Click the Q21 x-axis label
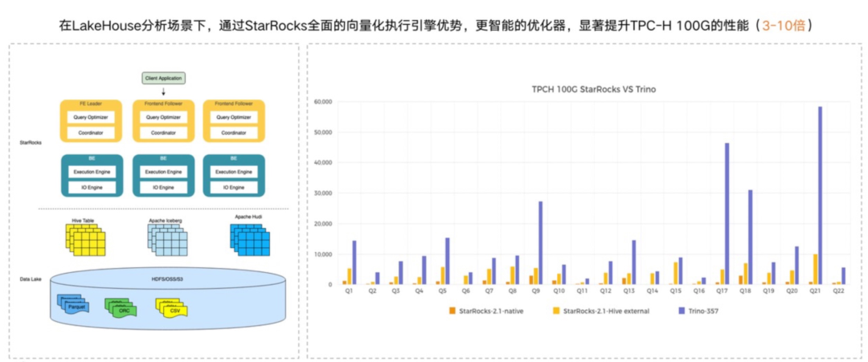The image size is (868, 362). pyautogui.click(x=815, y=291)
